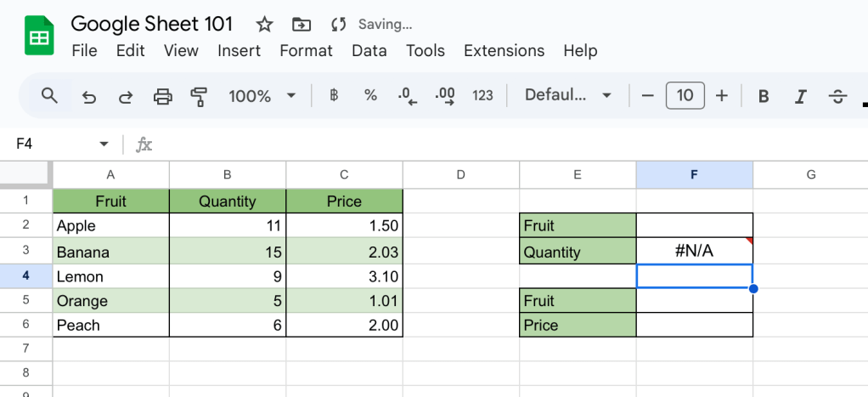The image size is (868, 397).
Task: Open Google Sheets home via green logo
Action: click(x=38, y=37)
